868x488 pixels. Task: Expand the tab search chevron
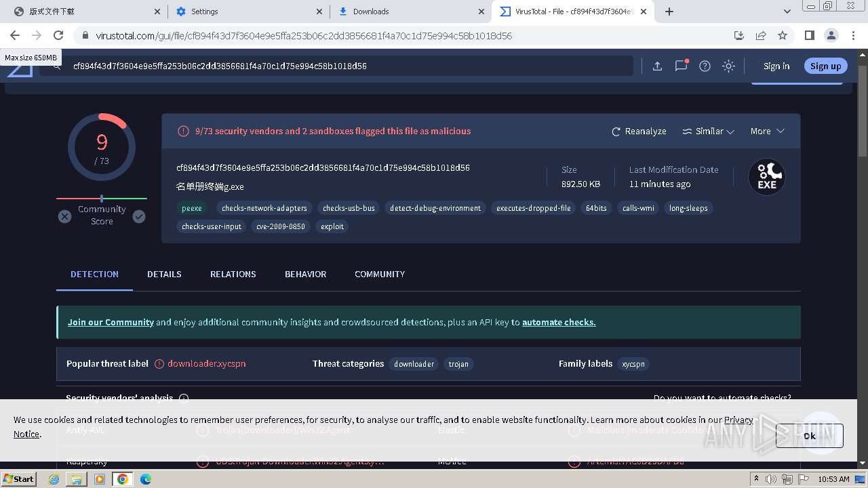tap(787, 12)
